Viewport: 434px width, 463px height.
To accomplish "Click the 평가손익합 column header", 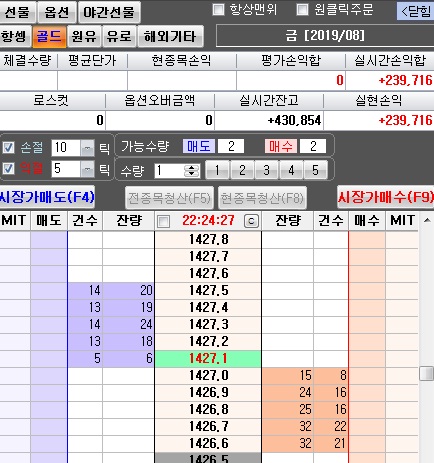I will click(x=291, y=61).
